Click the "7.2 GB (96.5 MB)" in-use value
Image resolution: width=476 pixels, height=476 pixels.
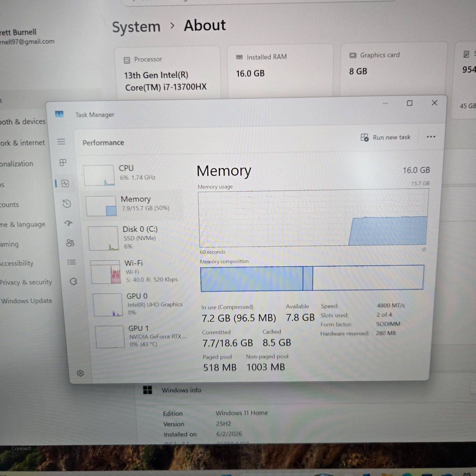coord(239,318)
